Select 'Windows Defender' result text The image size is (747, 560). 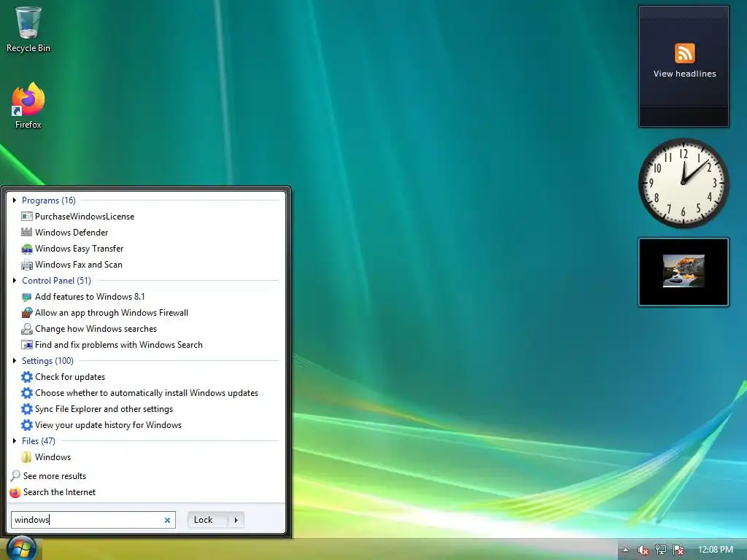(71, 233)
